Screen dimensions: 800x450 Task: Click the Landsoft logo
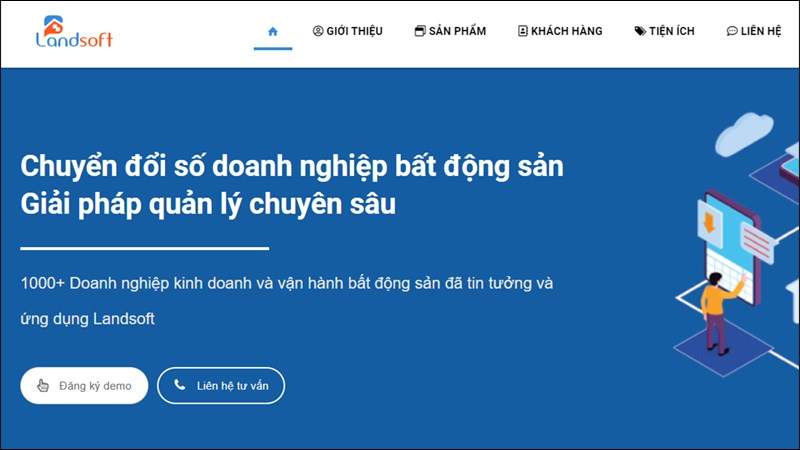[x=74, y=32]
